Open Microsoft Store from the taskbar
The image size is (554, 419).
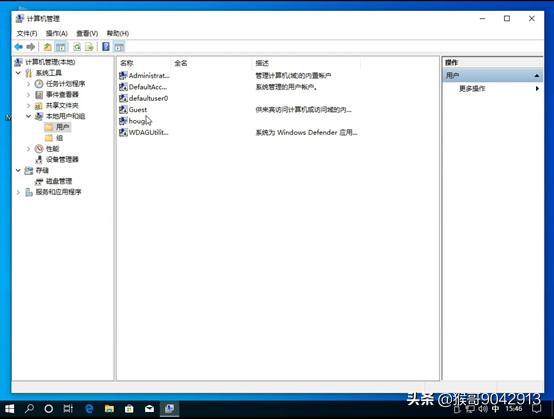[129, 409]
